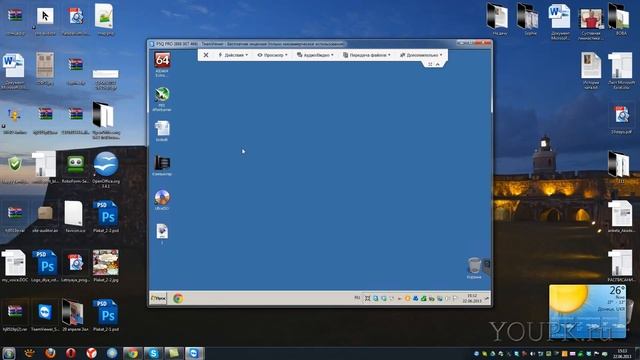
Task: Click the 26° weather gadget
Action: (x=587, y=311)
